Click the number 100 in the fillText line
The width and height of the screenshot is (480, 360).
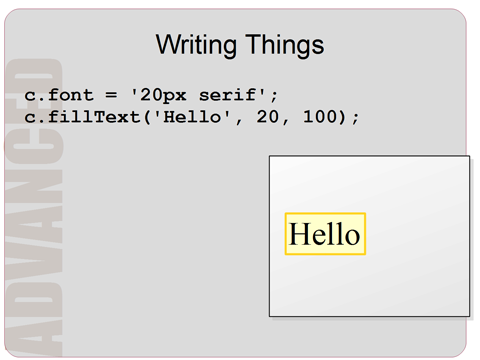pyautogui.click(x=320, y=117)
